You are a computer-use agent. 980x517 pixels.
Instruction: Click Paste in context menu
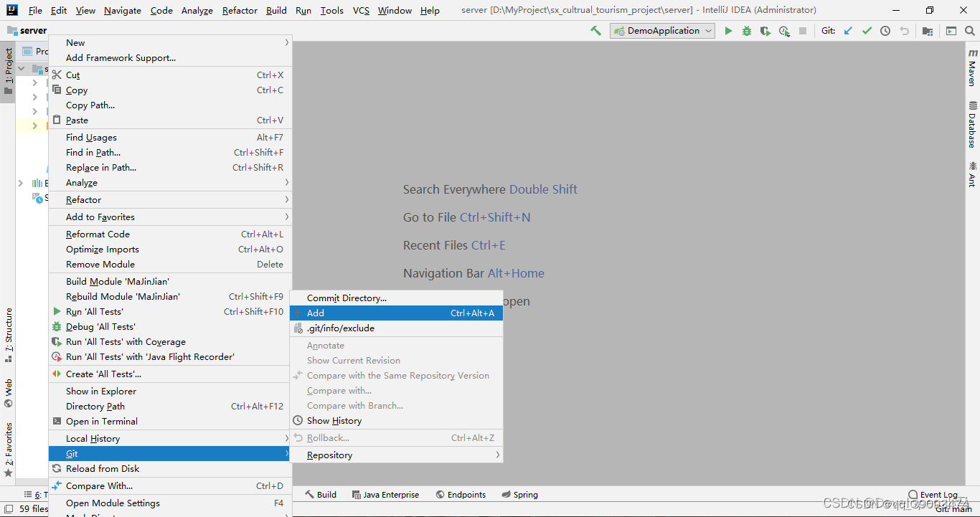coord(170,120)
